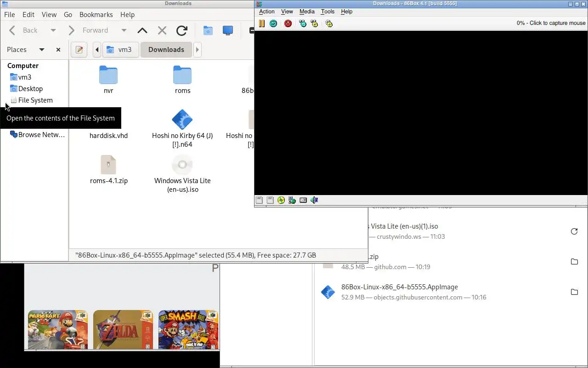Click the vm3 path bar button
The height and width of the screenshot is (368, 588).
pos(120,50)
